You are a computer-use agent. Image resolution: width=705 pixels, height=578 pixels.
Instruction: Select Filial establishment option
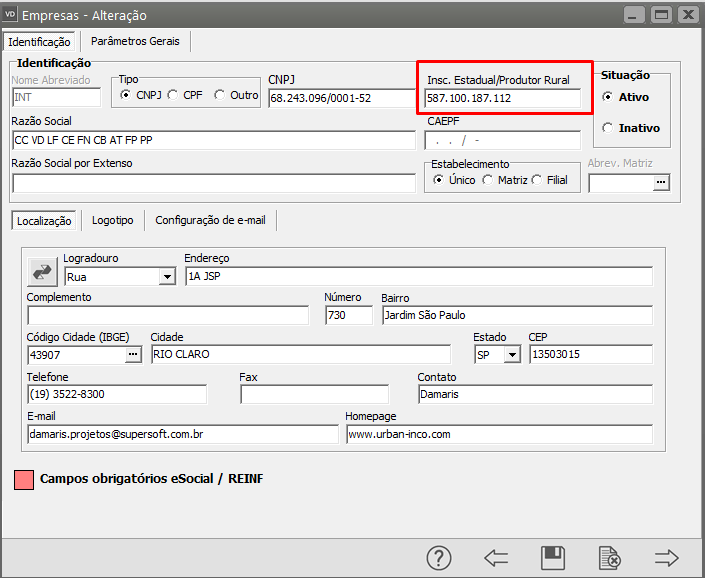pyautogui.click(x=537, y=180)
